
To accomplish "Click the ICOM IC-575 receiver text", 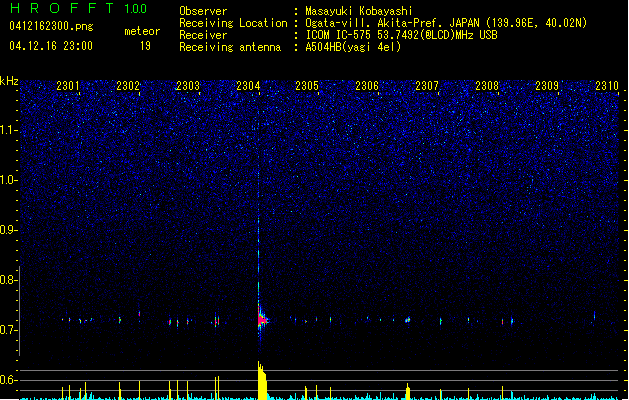I will point(401,35).
